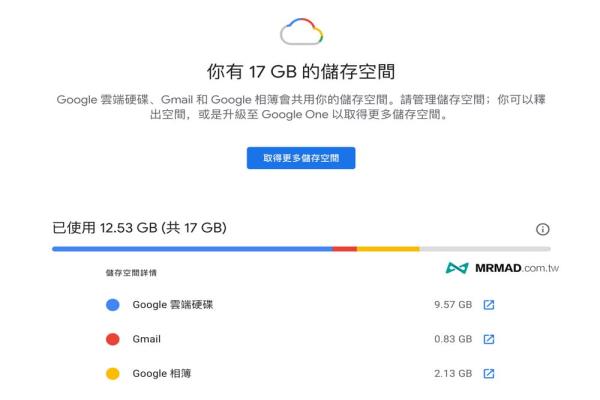Viewport: 600px width, 400px height.
Task: Open the storage info circle icon
Action: click(x=542, y=229)
